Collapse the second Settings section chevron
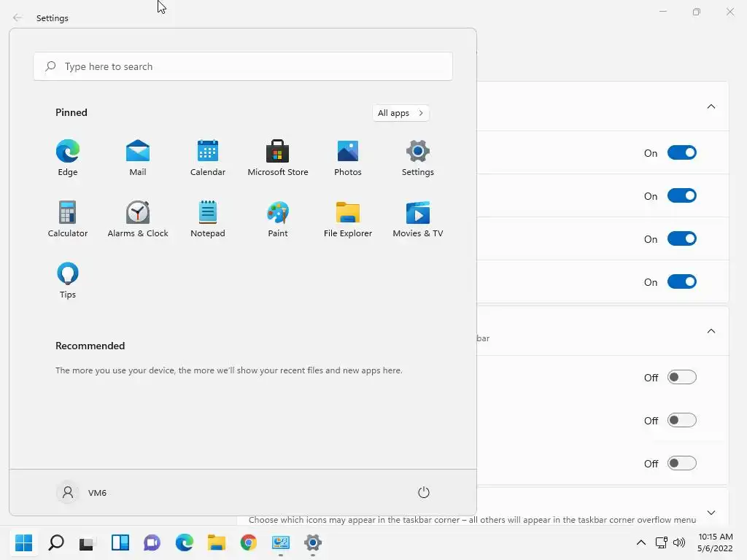The height and width of the screenshot is (560, 747). tap(711, 331)
